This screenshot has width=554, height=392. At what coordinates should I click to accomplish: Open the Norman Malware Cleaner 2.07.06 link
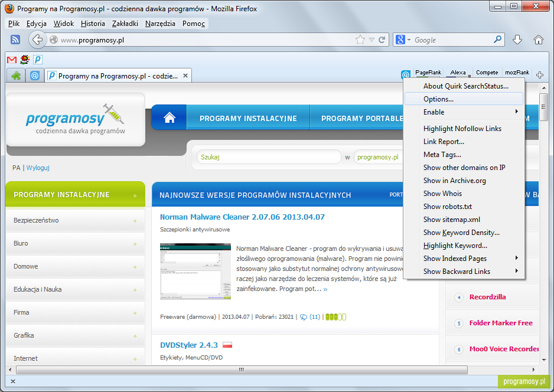click(x=242, y=217)
